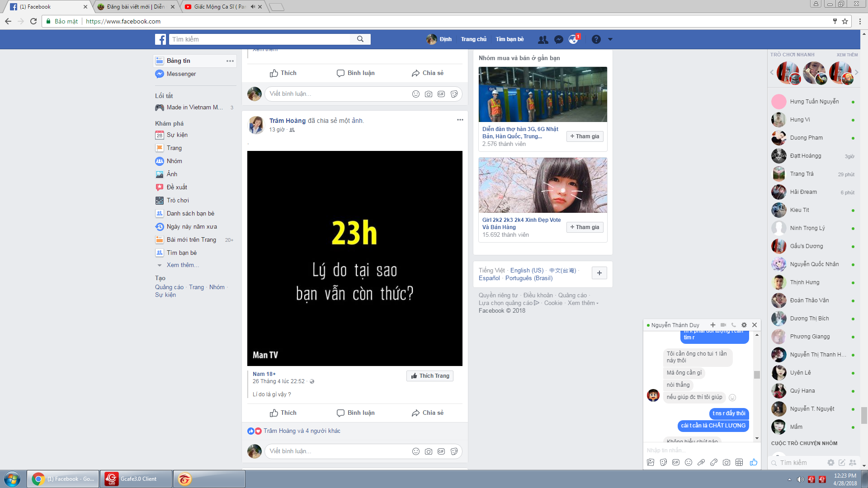
Task: Open account dropdown arrow in header
Action: 610,39
